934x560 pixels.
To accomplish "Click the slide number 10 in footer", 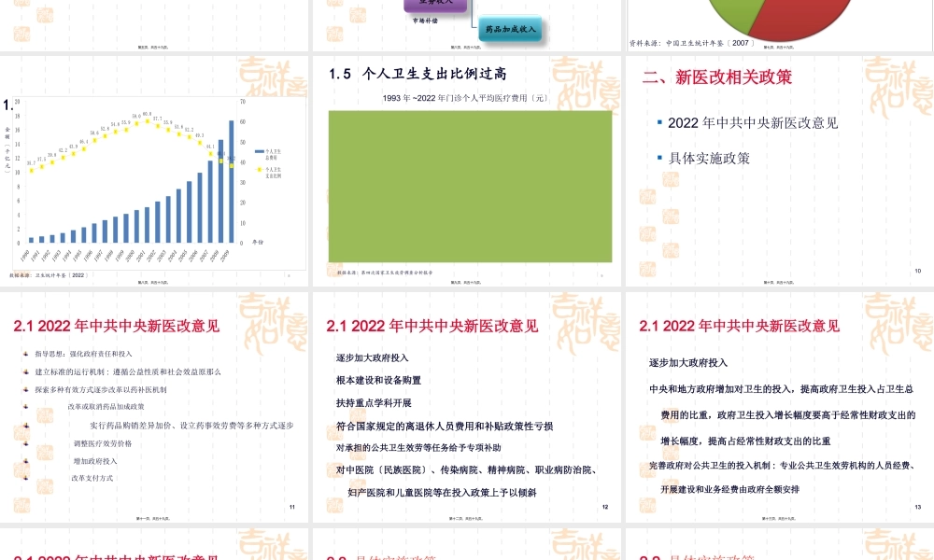I will point(917,272).
